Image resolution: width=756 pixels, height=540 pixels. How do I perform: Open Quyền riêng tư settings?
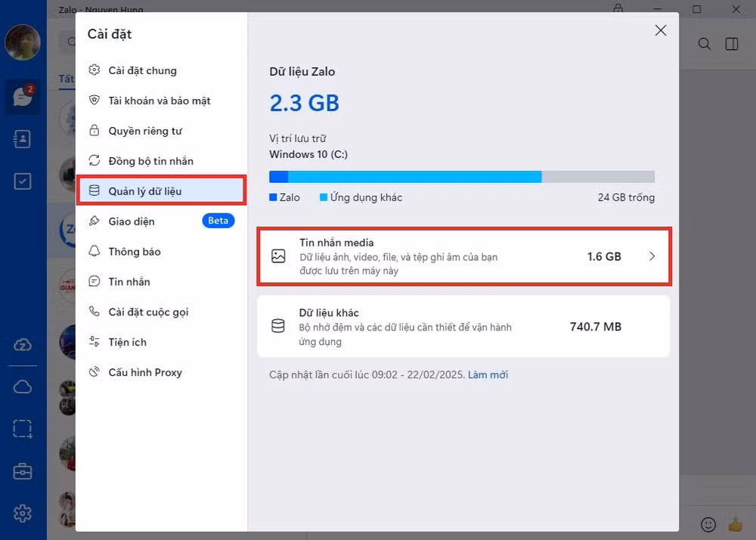(x=161, y=131)
